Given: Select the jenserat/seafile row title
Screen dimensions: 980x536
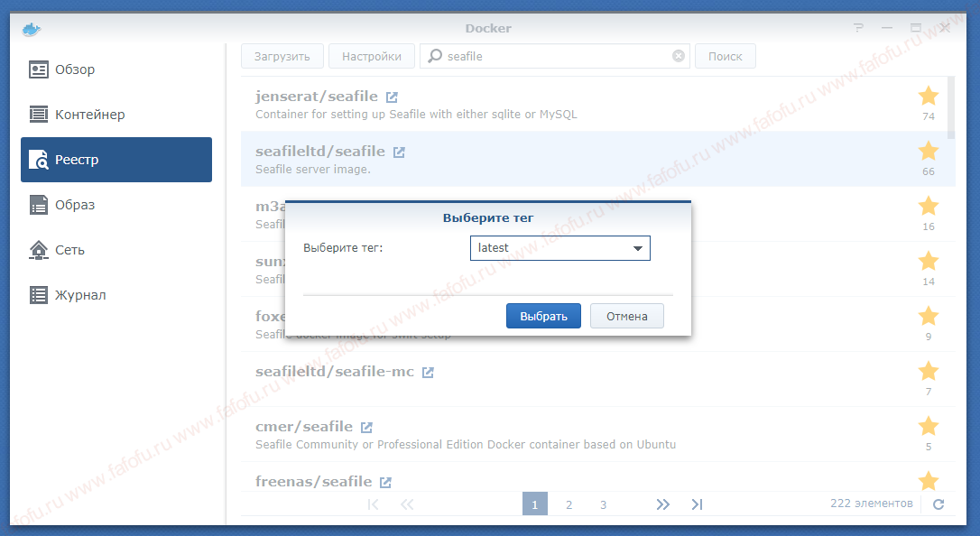Looking at the screenshot, I should click(316, 97).
